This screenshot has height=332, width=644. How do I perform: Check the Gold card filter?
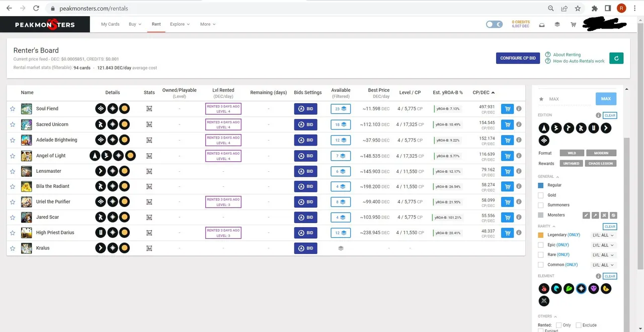tap(541, 195)
